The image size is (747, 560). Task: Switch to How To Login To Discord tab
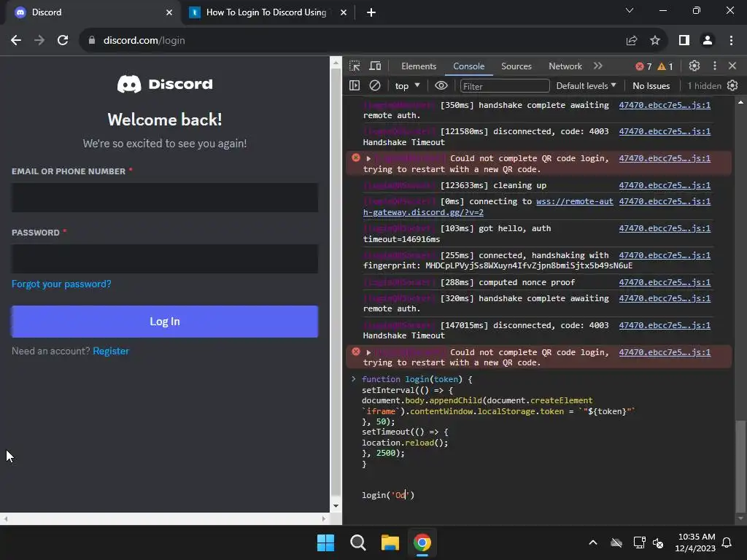(266, 12)
